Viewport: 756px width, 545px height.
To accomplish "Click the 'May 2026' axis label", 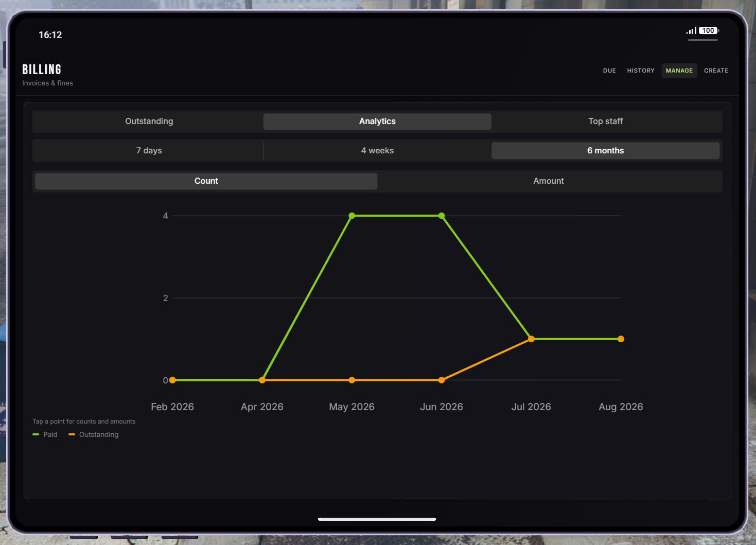I will 352,407.
